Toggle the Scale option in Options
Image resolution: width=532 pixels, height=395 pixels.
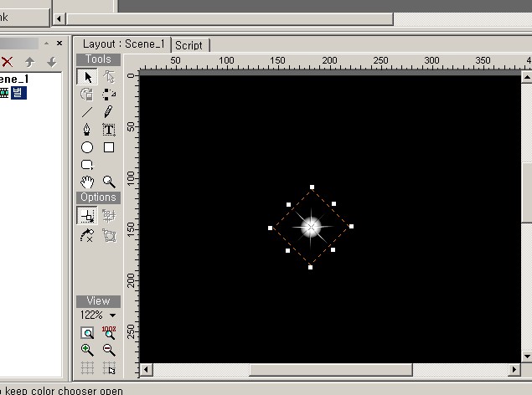[x=87, y=215]
